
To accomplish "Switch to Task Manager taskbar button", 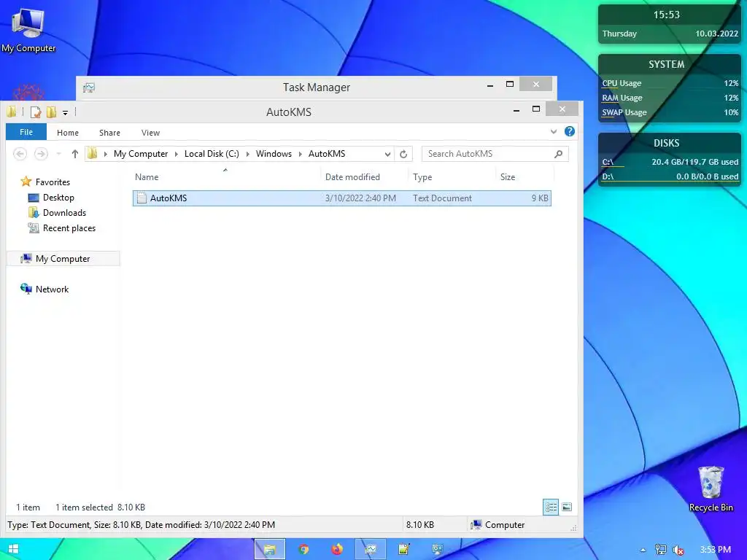I will [x=370, y=550].
